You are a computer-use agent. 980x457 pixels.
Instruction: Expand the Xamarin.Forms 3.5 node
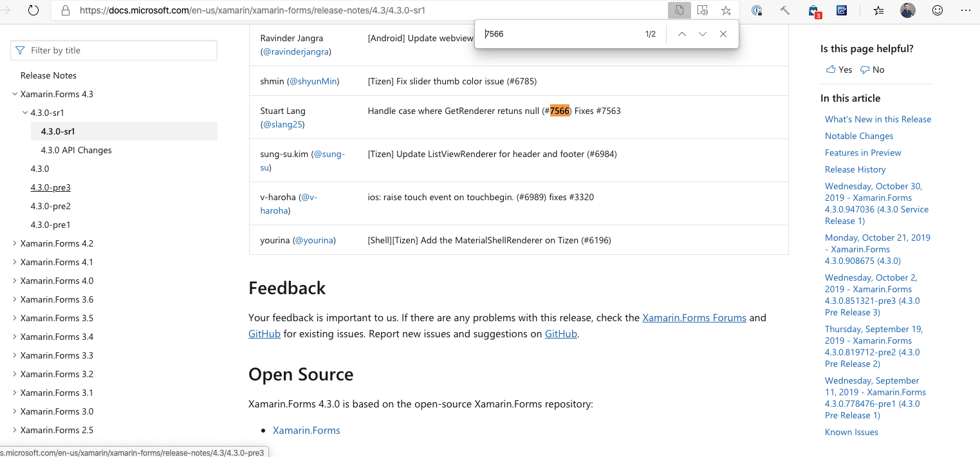[x=15, y=318]
